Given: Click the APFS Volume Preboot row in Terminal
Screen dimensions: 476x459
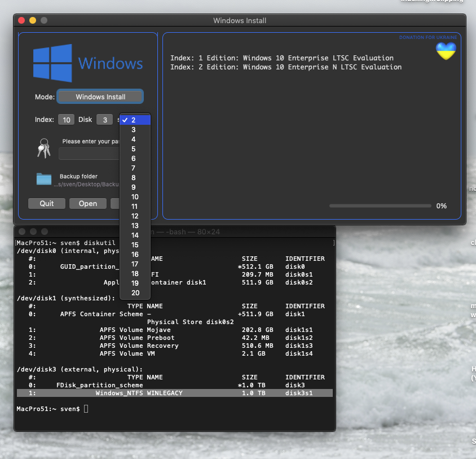Looking at the screenshot, I should [x=175, y=338].
